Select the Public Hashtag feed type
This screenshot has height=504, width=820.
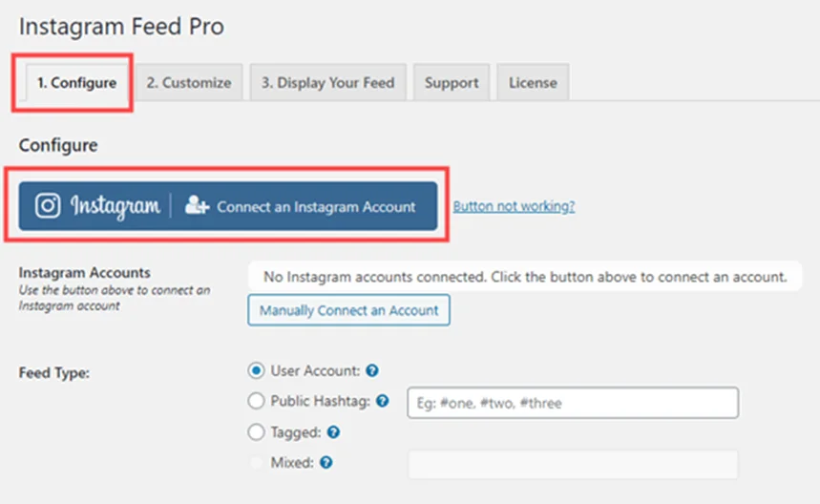click(x=256, y=401)
